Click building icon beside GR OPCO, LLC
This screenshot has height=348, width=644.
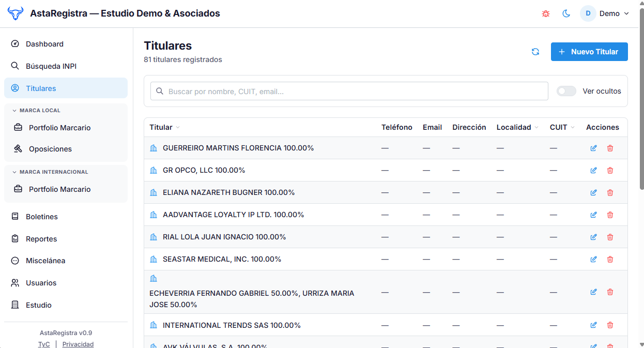[153, 170]
